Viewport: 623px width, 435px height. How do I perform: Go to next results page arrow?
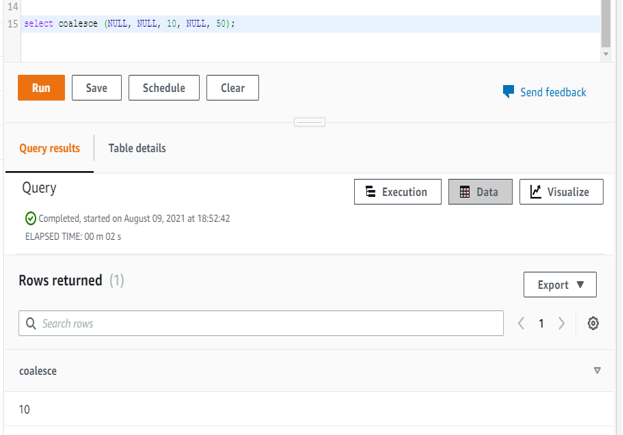tap(562, 324)
